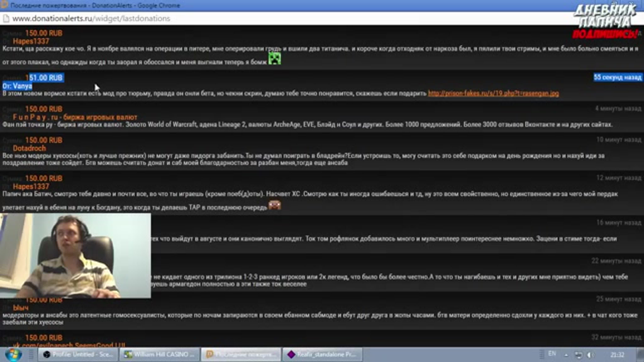Click the '10 минут назад' timestamp
The image size is (644, 362).
click(x=619, y=140)
